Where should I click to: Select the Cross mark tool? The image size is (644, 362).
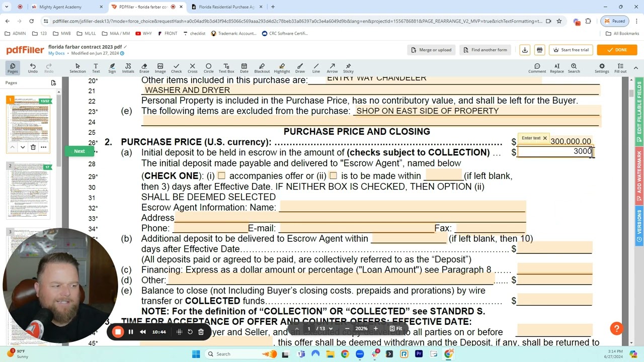[192, 68]
